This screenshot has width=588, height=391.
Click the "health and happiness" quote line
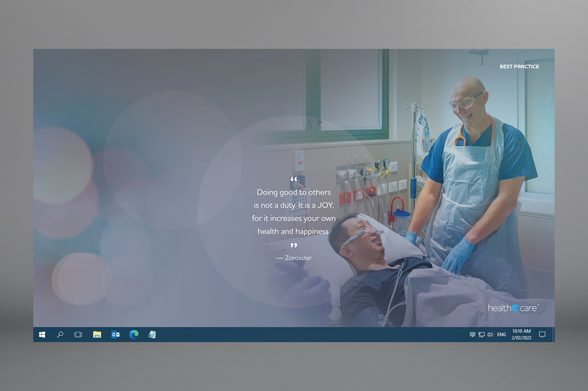point(294,231)
